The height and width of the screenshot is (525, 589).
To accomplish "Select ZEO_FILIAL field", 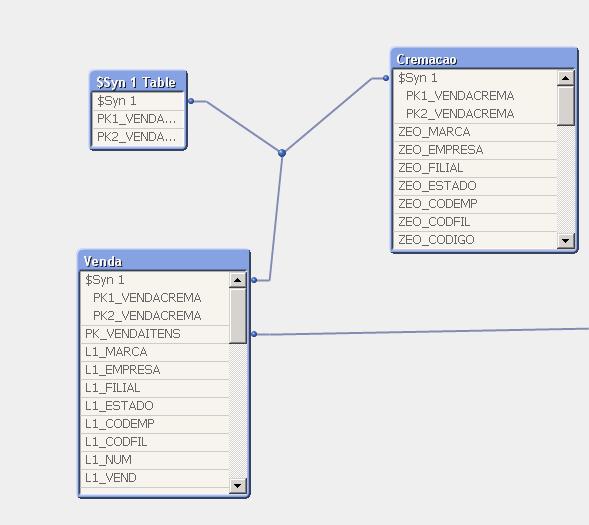I will pos(475,168).
